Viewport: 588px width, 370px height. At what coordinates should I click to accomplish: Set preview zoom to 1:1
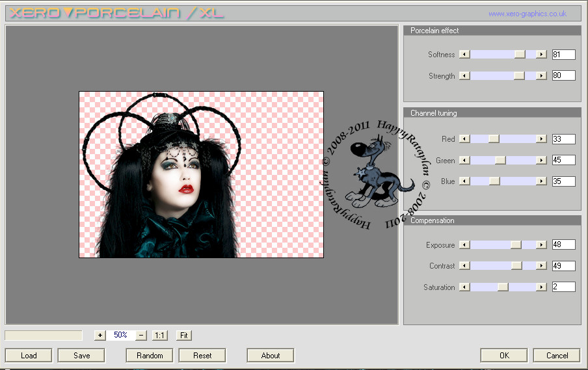(x=160, y=335)
